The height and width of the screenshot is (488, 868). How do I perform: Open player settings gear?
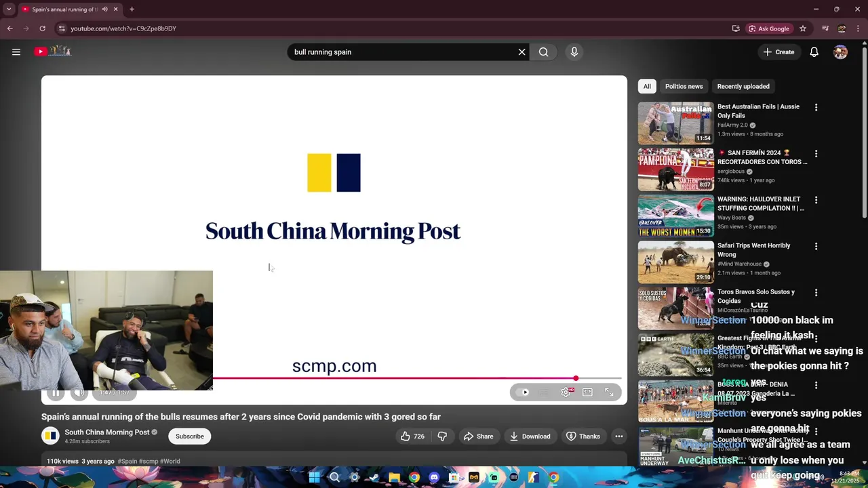pyautogui.click(x=566, y=392)
